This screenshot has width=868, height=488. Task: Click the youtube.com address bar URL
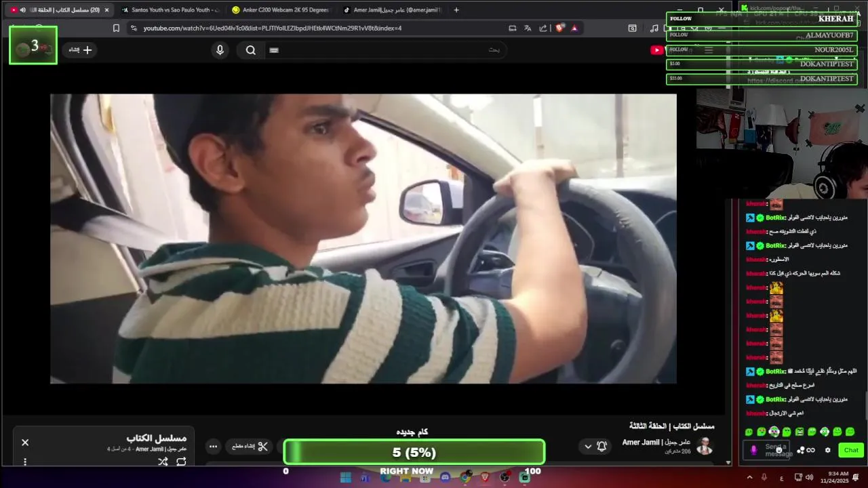[x=272, y=28]
